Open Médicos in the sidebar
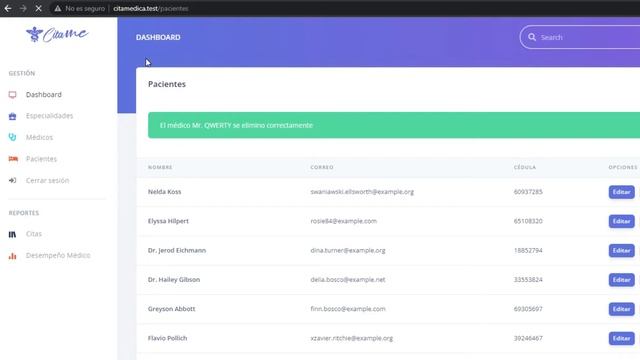This screenshot has height=360, width=640. (39, 137)
